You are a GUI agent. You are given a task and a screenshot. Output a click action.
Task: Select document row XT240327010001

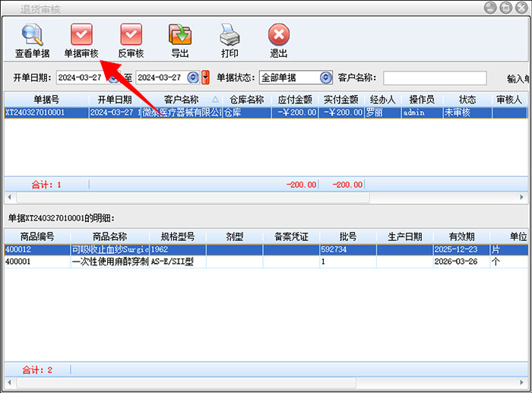click(x=46, y=113)
